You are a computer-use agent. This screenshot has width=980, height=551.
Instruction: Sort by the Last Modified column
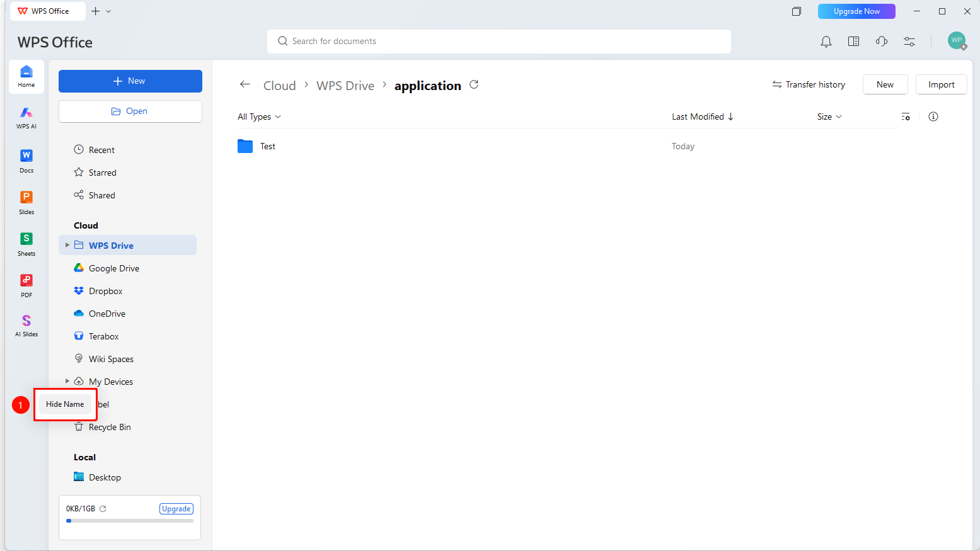point(703,116)
